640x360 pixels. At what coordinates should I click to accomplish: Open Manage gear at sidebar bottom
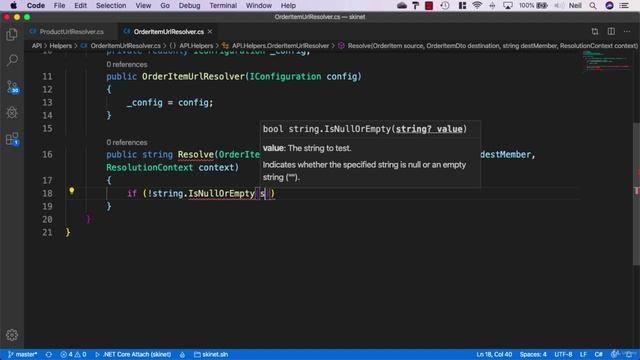12,335
